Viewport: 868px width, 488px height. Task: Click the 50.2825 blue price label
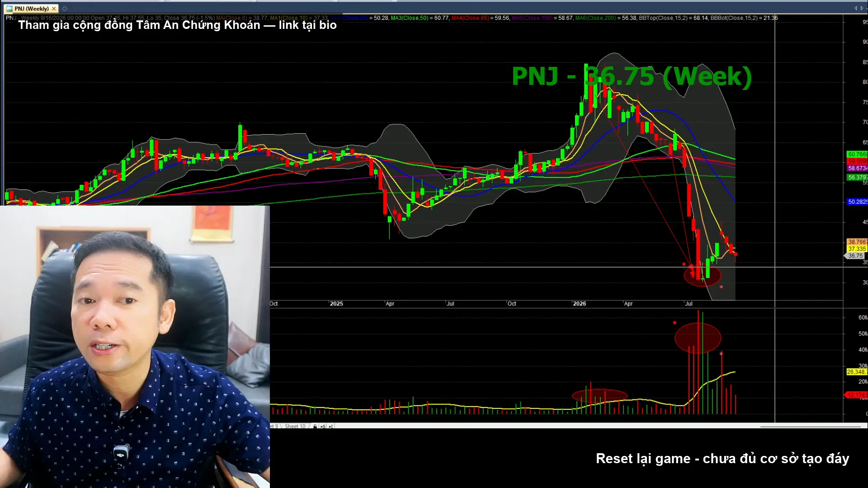(857, 202)
